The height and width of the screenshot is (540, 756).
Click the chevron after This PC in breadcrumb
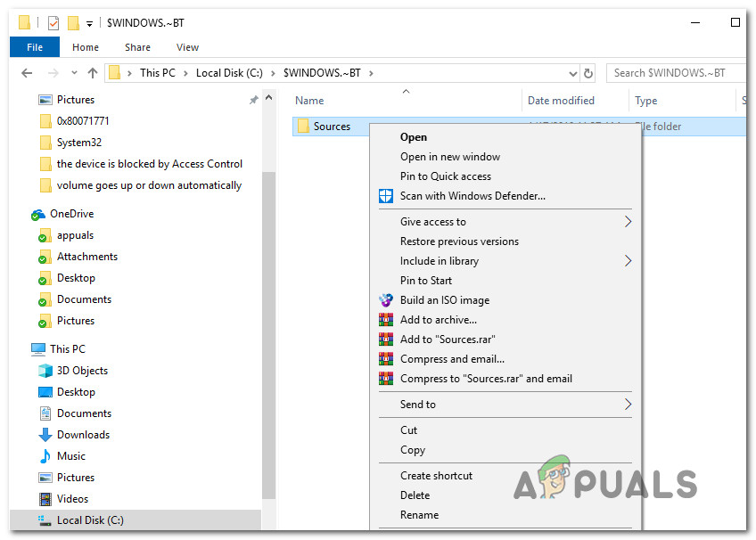coord(185,73)
